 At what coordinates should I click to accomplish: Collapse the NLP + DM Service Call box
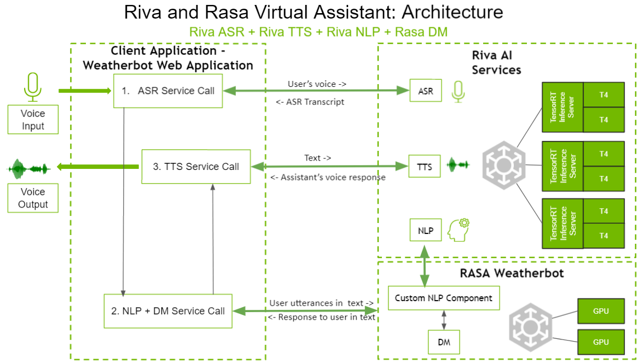click(x=167, y=310)
